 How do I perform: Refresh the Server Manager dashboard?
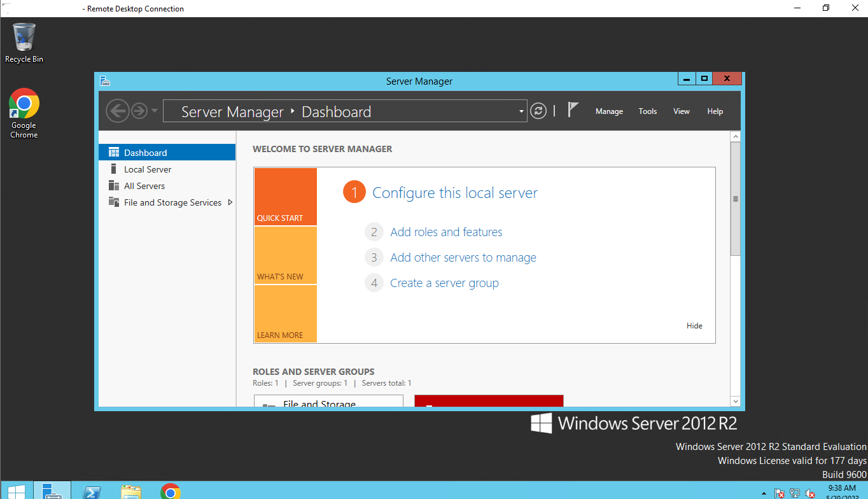(x=538, y=111)
